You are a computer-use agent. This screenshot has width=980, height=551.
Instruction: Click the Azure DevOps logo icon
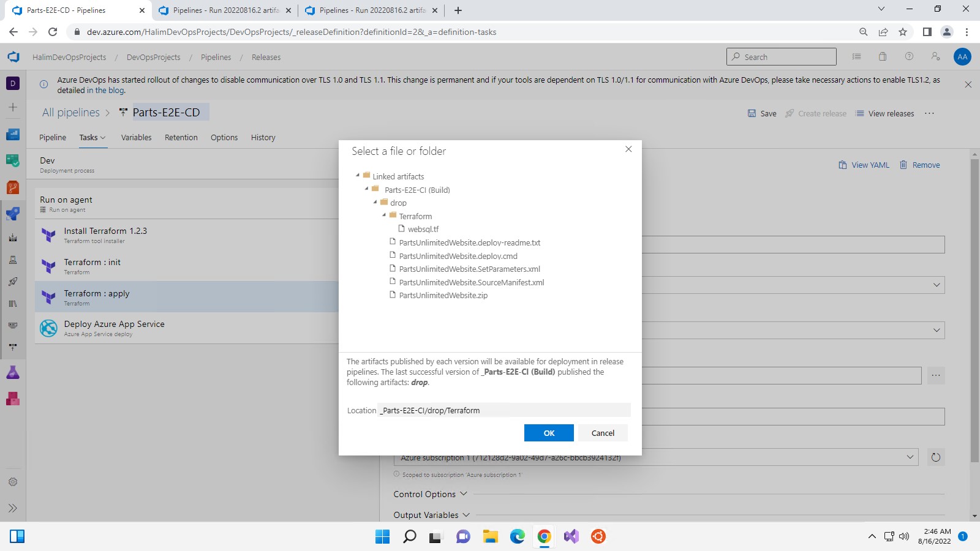tap(13, 57)
